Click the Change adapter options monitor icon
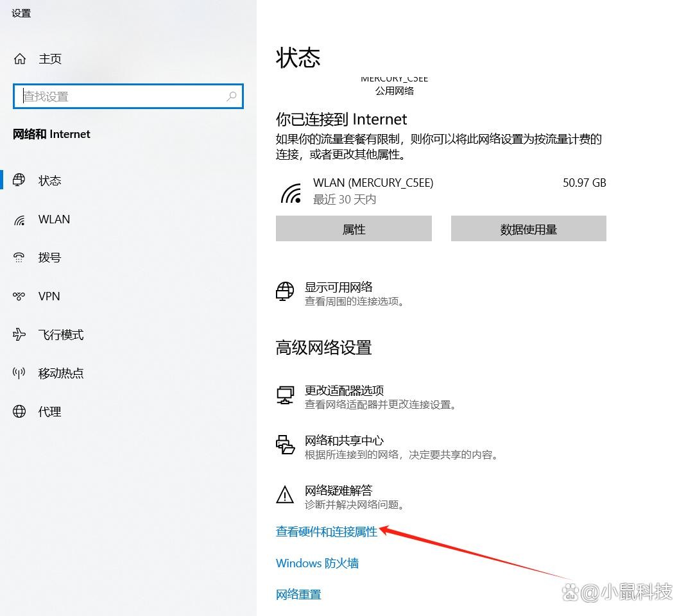The image size is (686, 616). [x=285, y=395]
